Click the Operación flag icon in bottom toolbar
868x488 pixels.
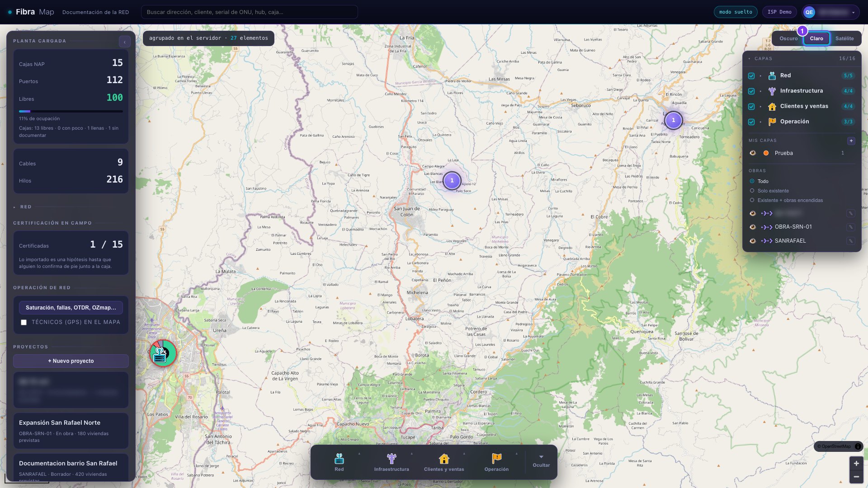[x=496, y=459]
